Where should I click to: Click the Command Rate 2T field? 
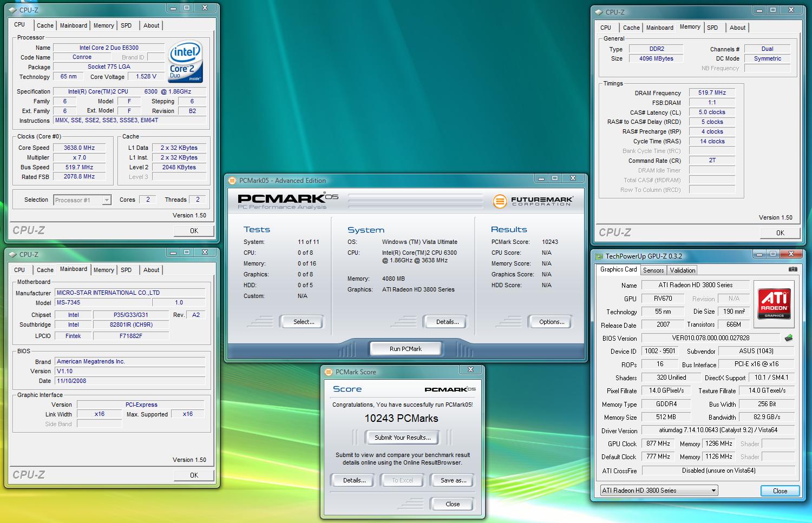tap(712, 161)
